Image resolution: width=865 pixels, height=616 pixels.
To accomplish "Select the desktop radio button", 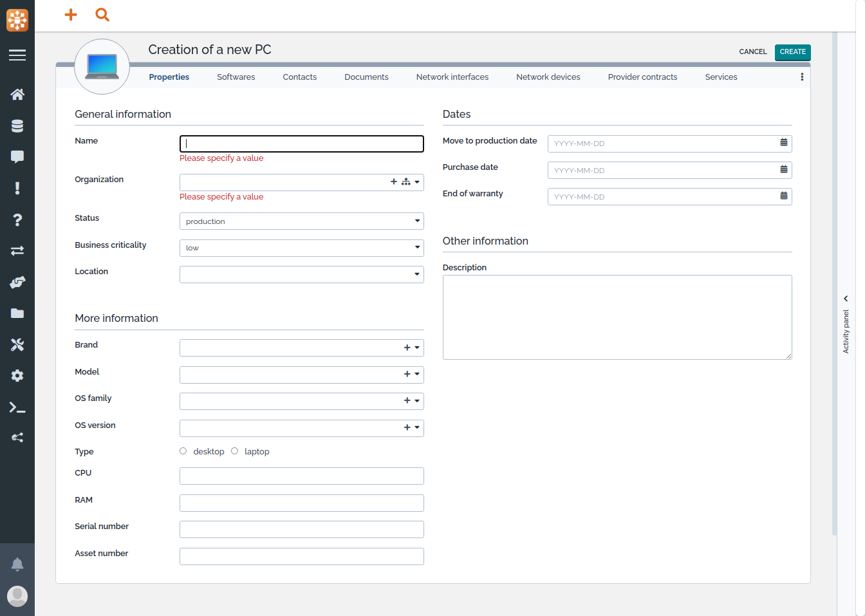I will [183, 451].
